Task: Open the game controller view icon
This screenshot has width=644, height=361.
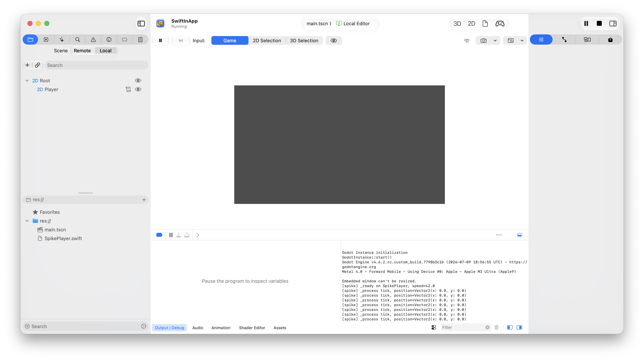Action: pyautogui.click(x=500, y=24)
